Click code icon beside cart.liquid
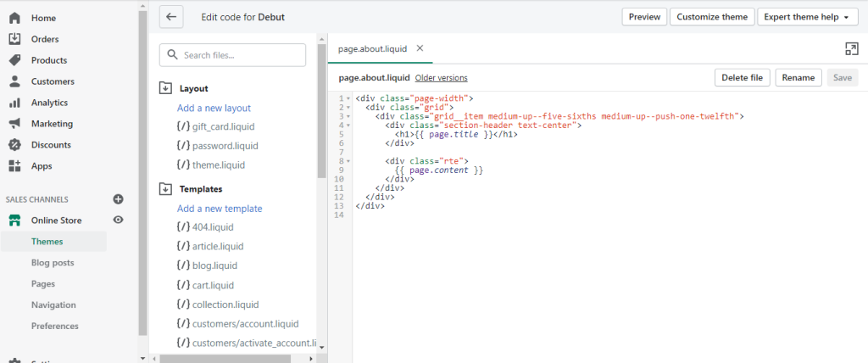The width and height of the screenshot is (868, 363). click(183, 285)
